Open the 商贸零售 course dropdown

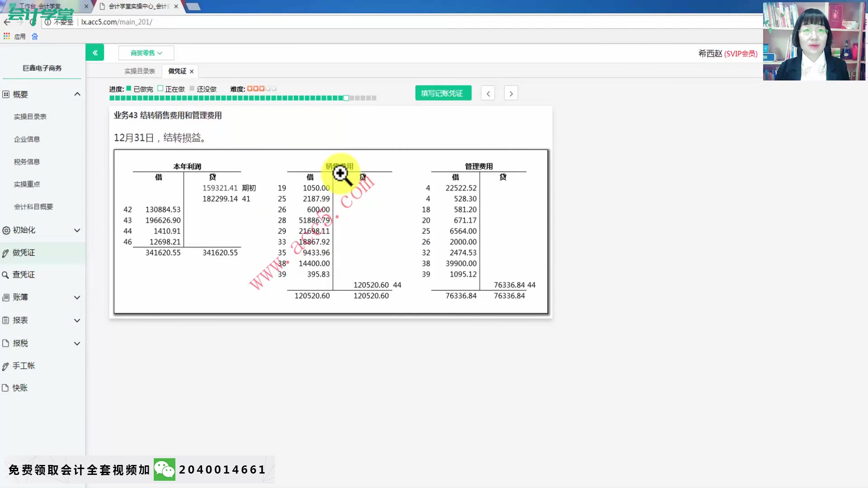[146, 53]
